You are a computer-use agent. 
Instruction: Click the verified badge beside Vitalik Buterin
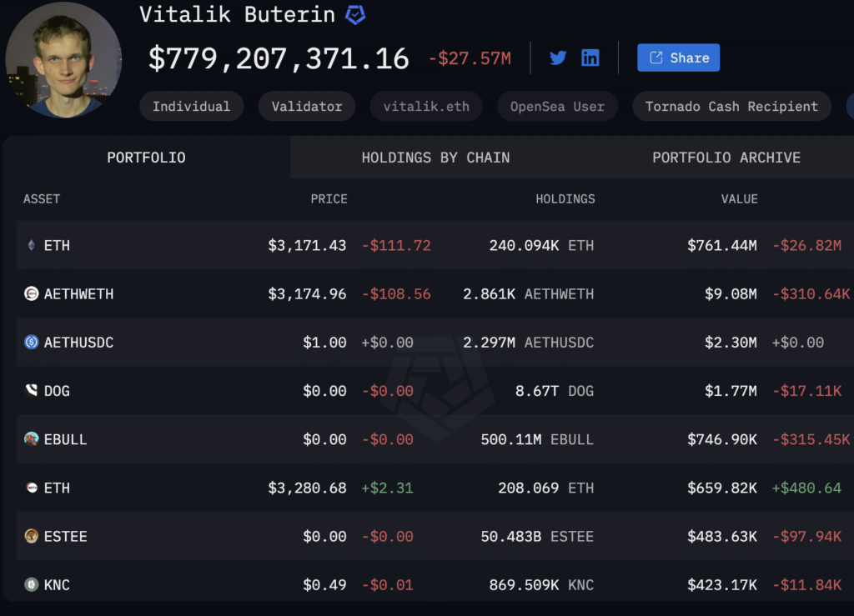click(x=355, y=14)
